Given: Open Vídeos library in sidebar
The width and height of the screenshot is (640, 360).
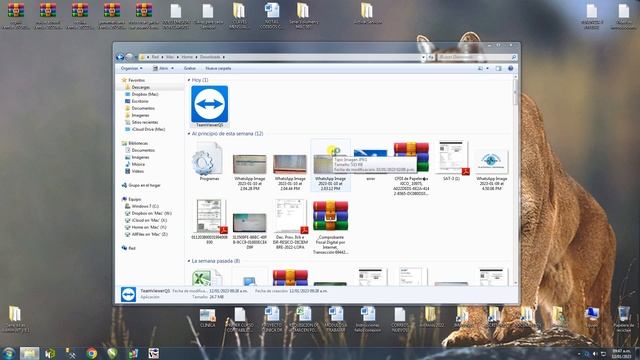Looking at the screenshot, I should point(138,171).
